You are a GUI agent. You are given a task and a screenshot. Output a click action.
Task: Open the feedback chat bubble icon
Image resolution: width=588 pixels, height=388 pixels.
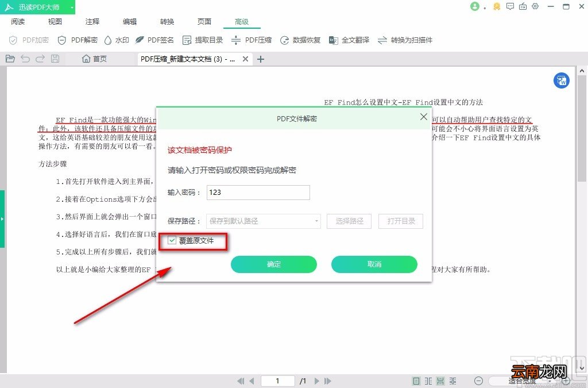[x=510, y=6]
